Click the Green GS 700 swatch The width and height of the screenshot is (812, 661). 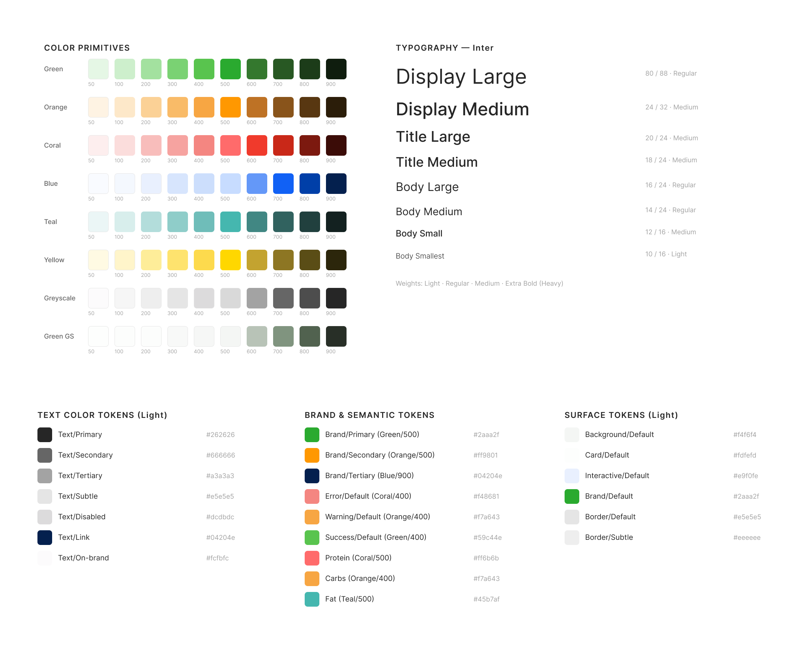coord(283,336)
